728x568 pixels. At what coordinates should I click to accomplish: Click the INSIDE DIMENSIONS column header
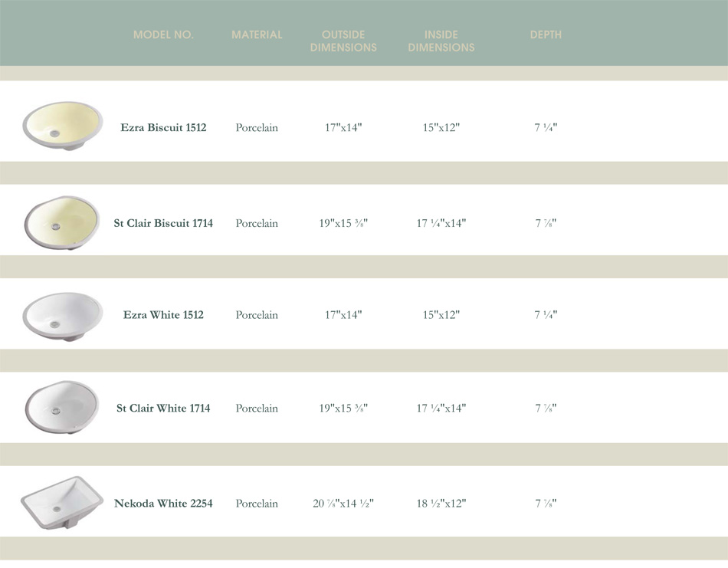tap(441, 41)
